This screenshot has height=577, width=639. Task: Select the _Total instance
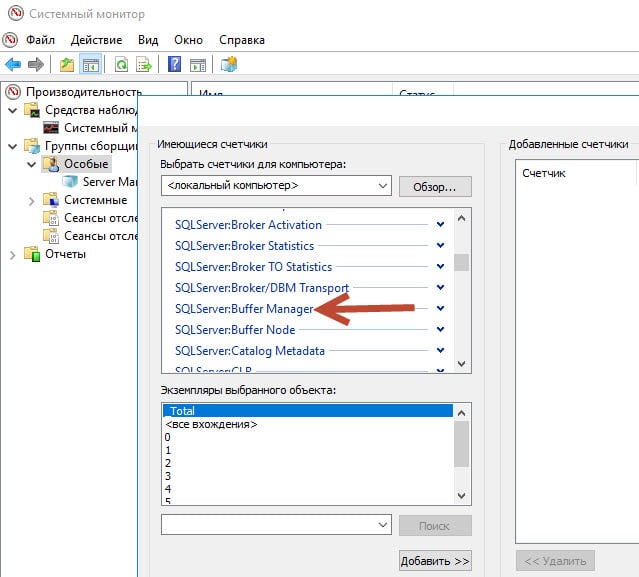pos(308,411)
